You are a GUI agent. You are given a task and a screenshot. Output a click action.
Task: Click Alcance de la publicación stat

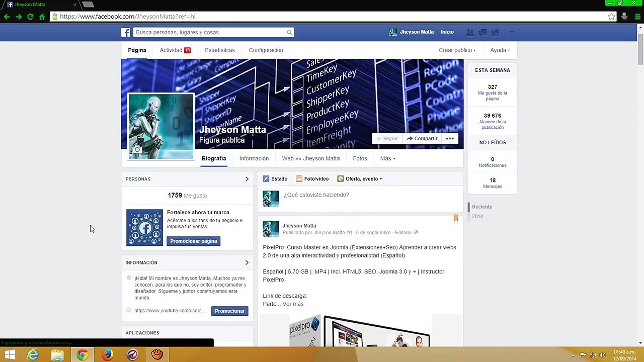point(493,121)
